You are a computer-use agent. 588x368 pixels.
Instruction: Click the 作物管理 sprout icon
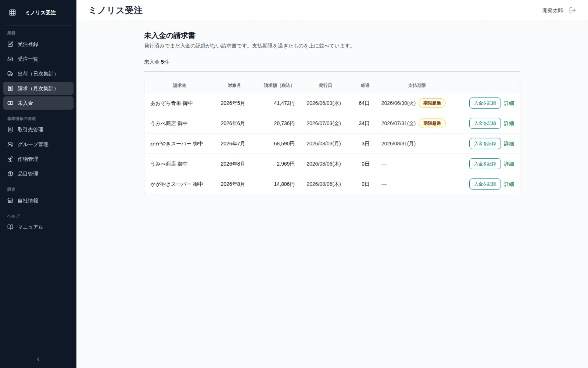10,159
